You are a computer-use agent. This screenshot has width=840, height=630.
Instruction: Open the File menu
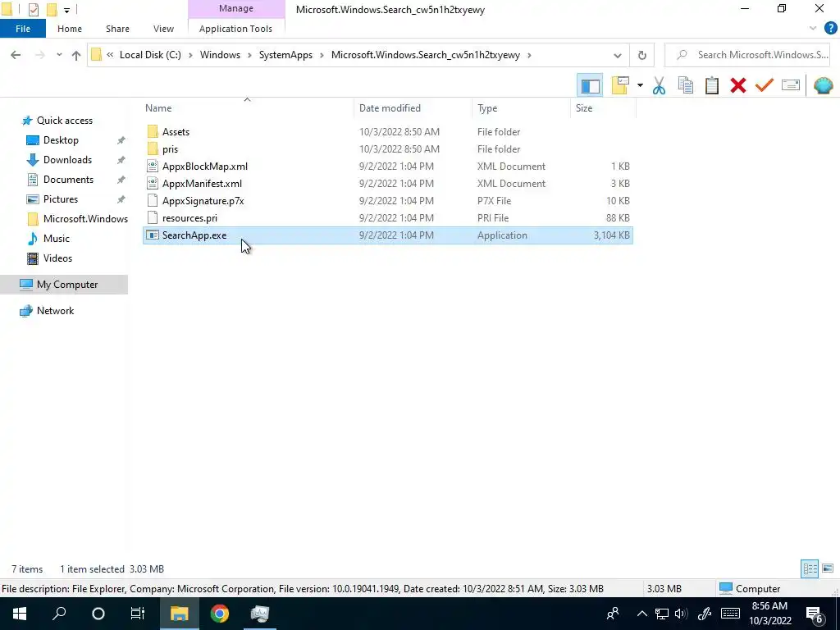22,29
